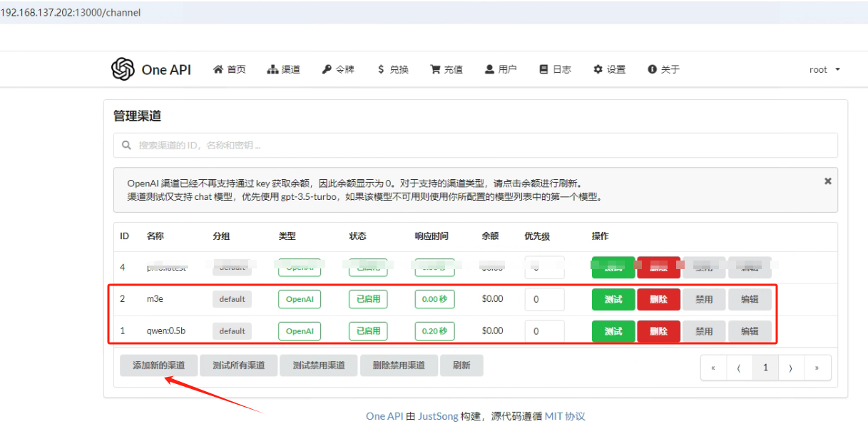
Task: Delete the qwen:0.5b channel with 删除
Action: coord(659,331)
